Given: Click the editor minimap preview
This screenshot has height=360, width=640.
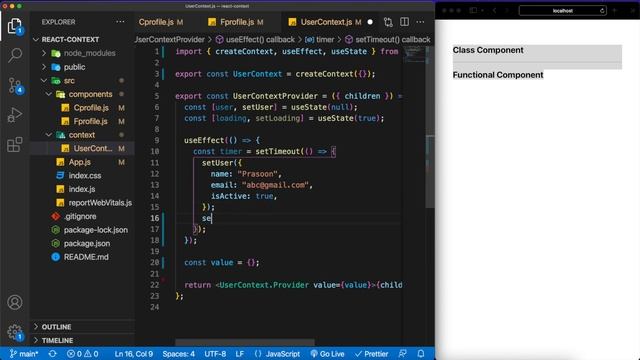Looking at the screenshot, I should click(414, 55).
